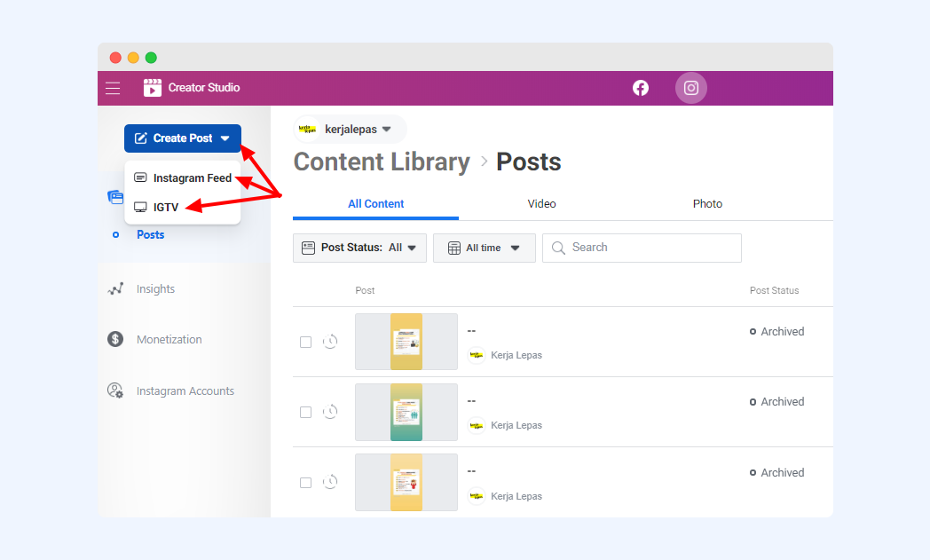Screen dimensions: 930x560
Task: Click the Creator Studio clapperboard logo
Action: (x=153, y=88)
